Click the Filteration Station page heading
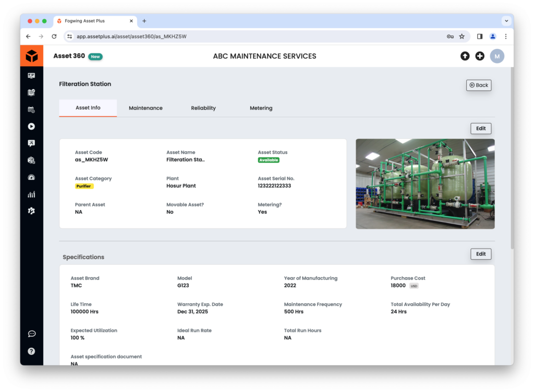534x392 pixels. pos(85,84)
